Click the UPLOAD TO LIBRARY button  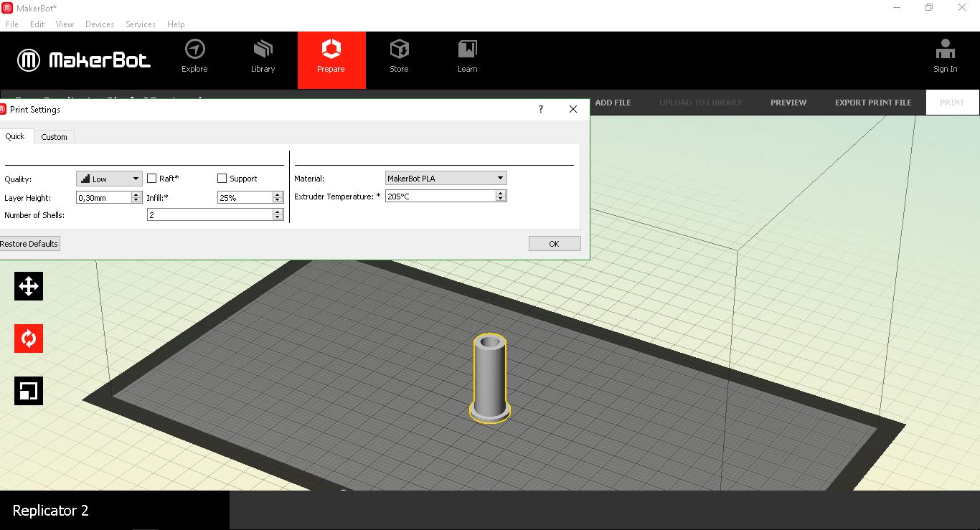click(x=700, y=103)
